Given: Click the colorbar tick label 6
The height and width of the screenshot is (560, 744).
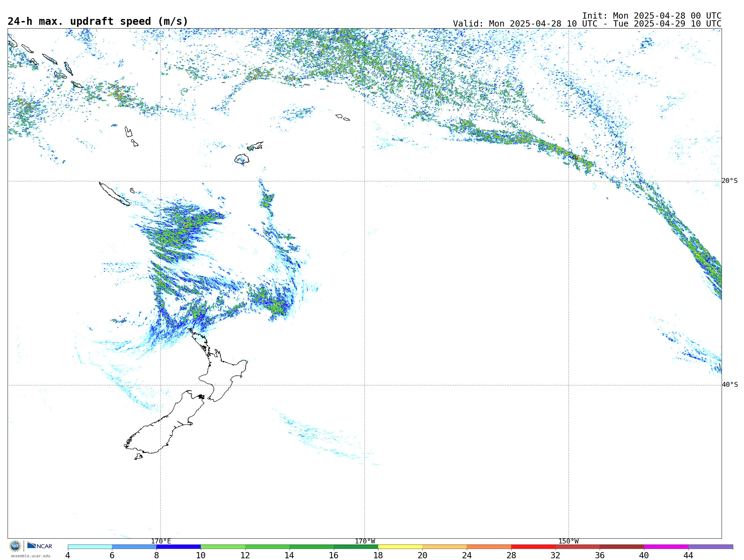Looking at the screenshot, I should (112, 556).
